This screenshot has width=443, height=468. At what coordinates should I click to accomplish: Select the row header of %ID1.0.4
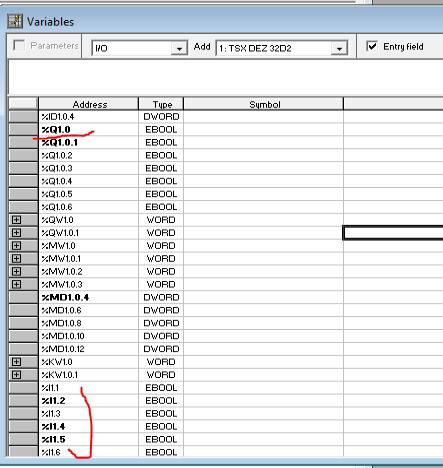point(23,117)
